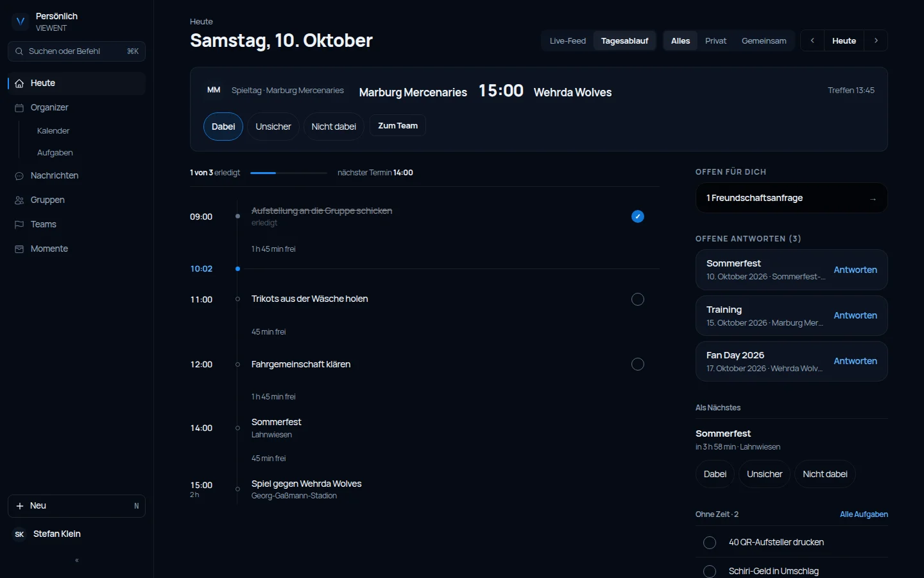Image resolution: width=924 pixels, height=578 pixels.
Task: Check off 40 QR-Aufsteller drucken task
Action: [710, 543]
